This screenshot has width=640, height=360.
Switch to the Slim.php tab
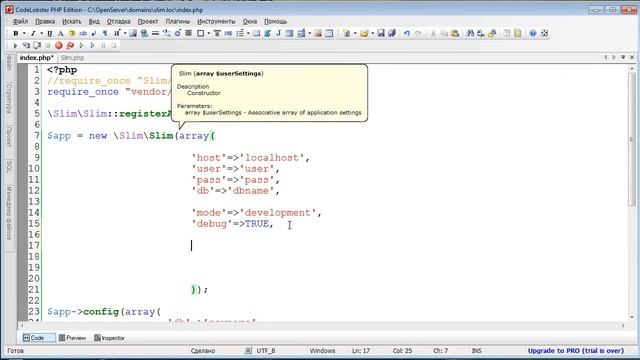(72, 58)
